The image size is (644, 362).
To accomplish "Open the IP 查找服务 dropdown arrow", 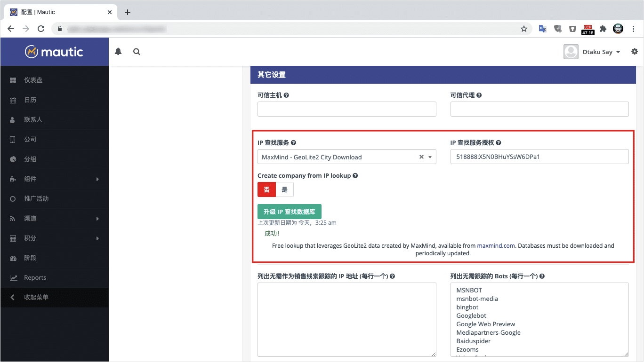I will [430, 157].
